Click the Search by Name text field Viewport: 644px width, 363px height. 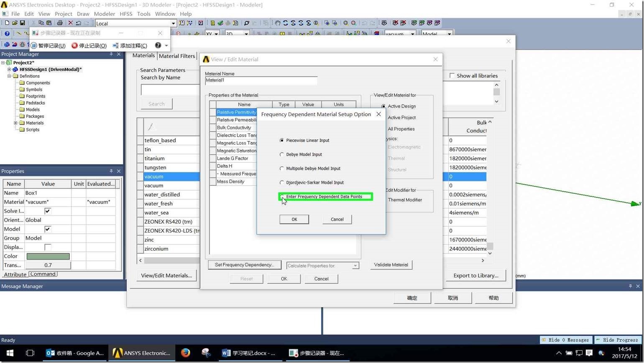(x=170, y=90)
